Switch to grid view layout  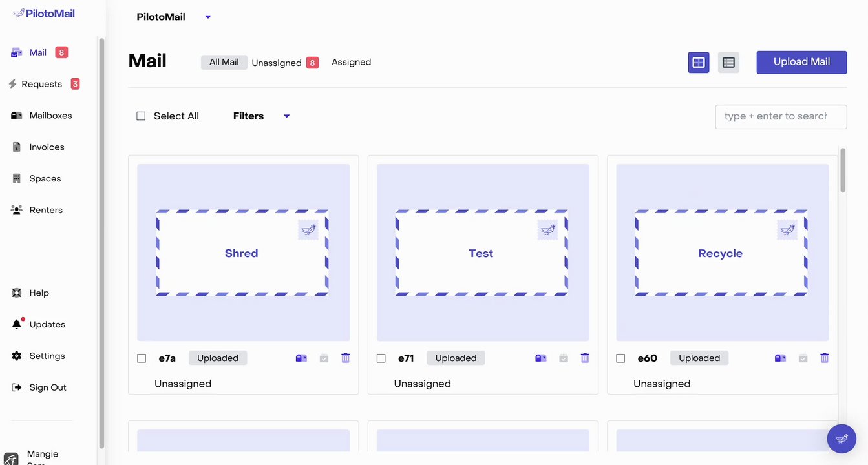(x=699, y=63)
